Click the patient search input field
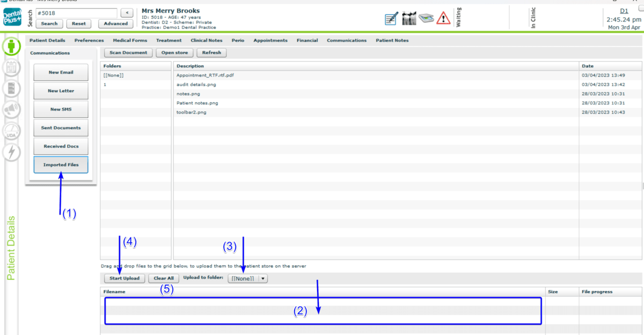 pyautogui.click(x=76, y=13)
